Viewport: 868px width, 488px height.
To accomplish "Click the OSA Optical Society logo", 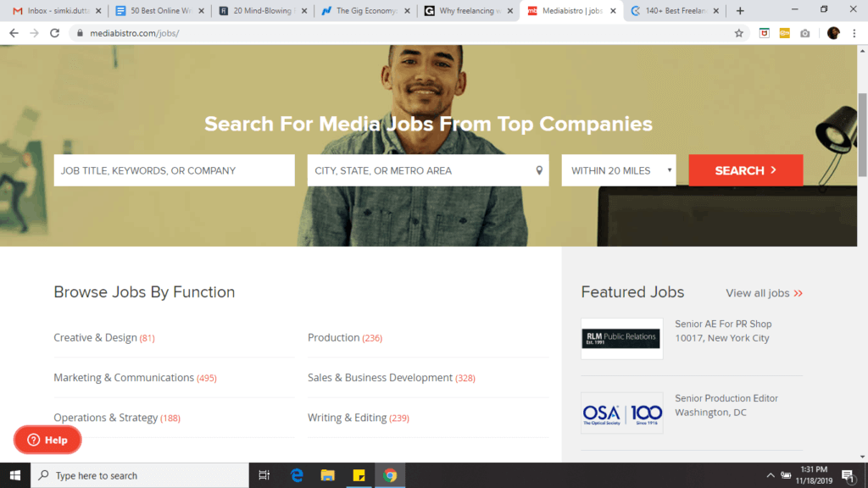I will (621, 413).
